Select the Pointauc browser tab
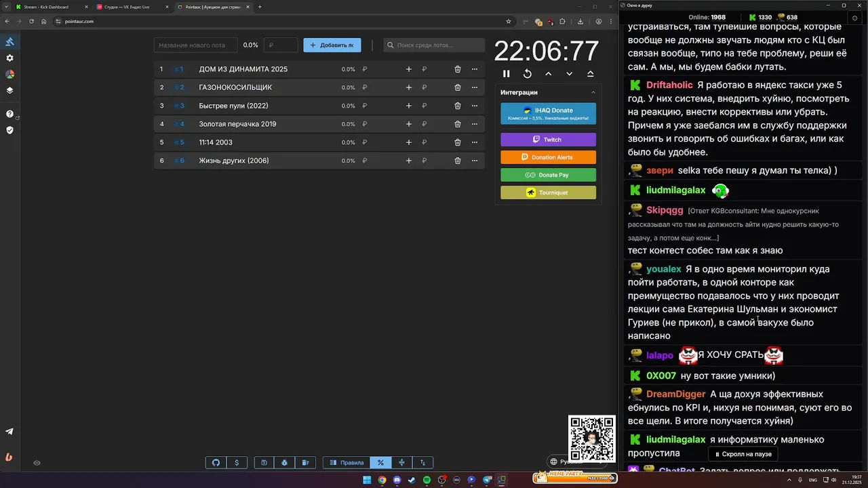Viewport: 868px width, 488px height. coord(213,7)
